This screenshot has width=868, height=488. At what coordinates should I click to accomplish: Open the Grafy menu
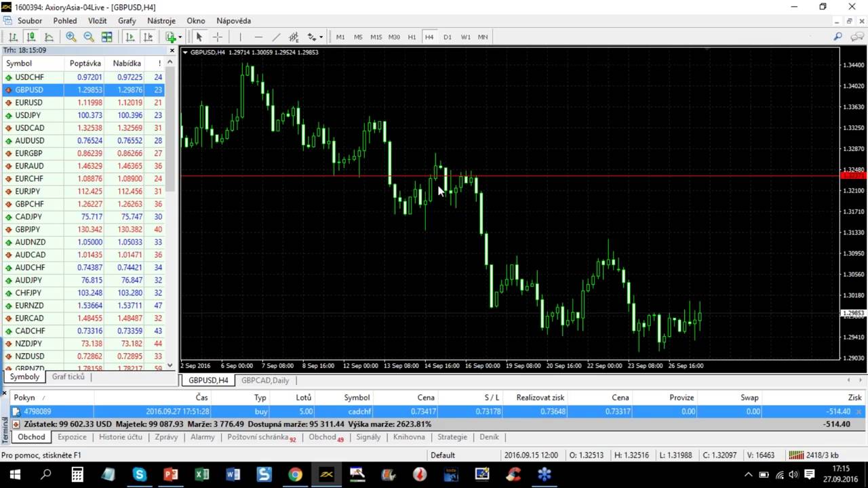[127, 21]
